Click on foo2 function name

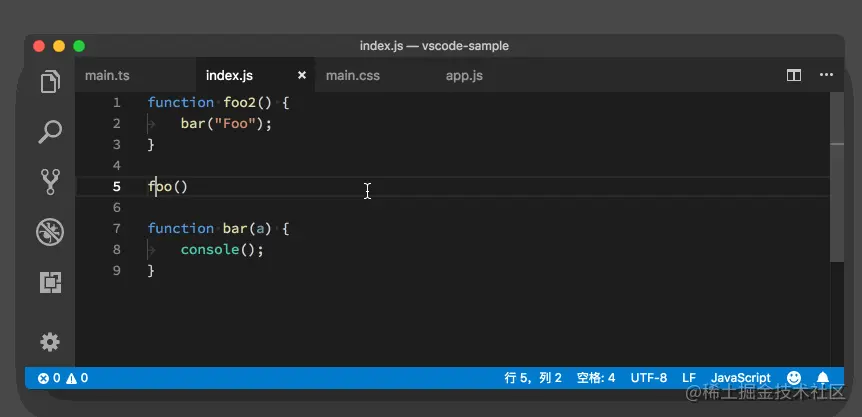click(x=240, y=103)
